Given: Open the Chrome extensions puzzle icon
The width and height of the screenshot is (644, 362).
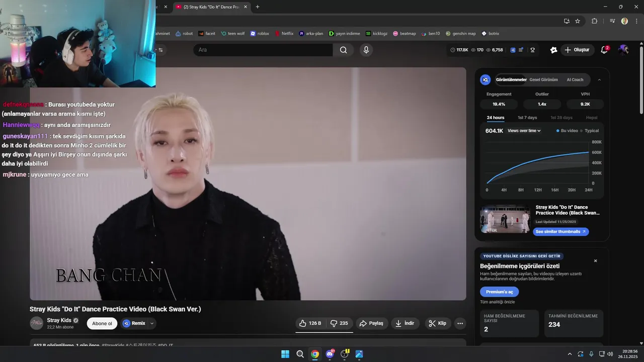Looking at the screenshot, I should 594,21.
